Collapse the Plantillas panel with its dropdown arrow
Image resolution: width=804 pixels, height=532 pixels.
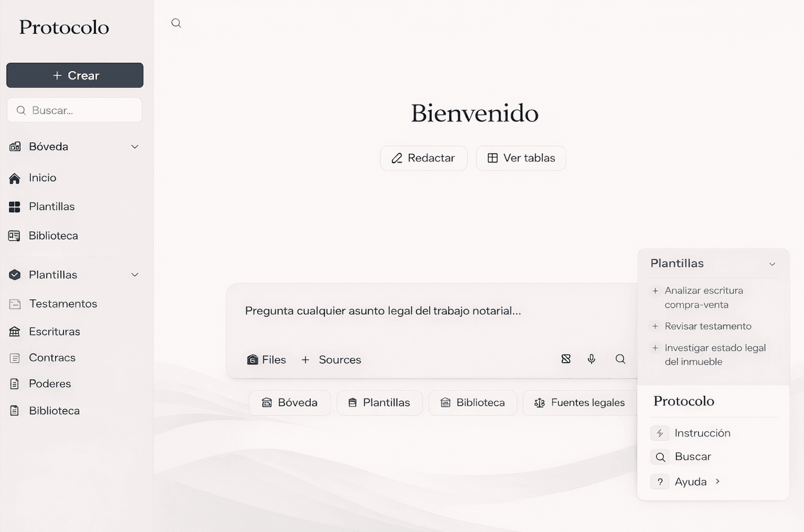click(x=772, y=263)
